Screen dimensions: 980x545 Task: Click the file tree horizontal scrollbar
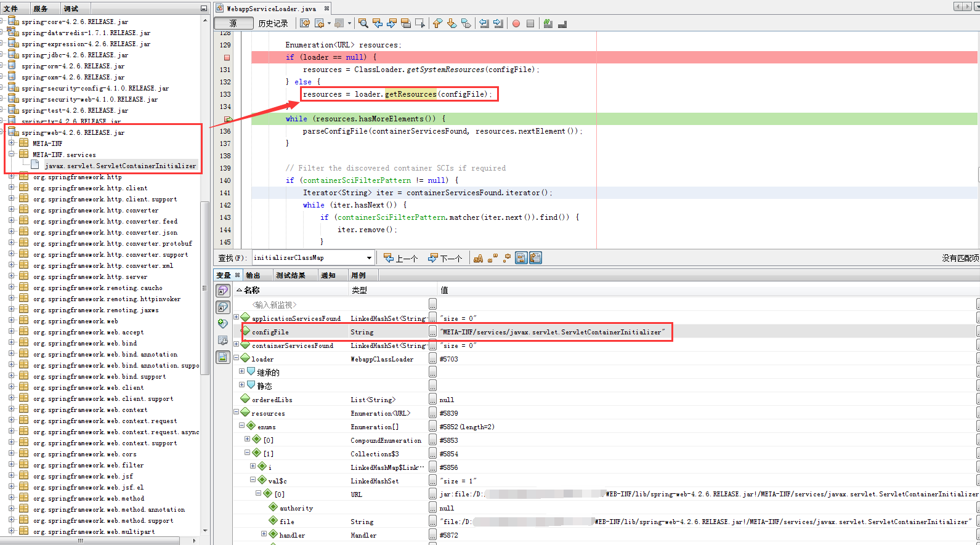pos(91,541)
